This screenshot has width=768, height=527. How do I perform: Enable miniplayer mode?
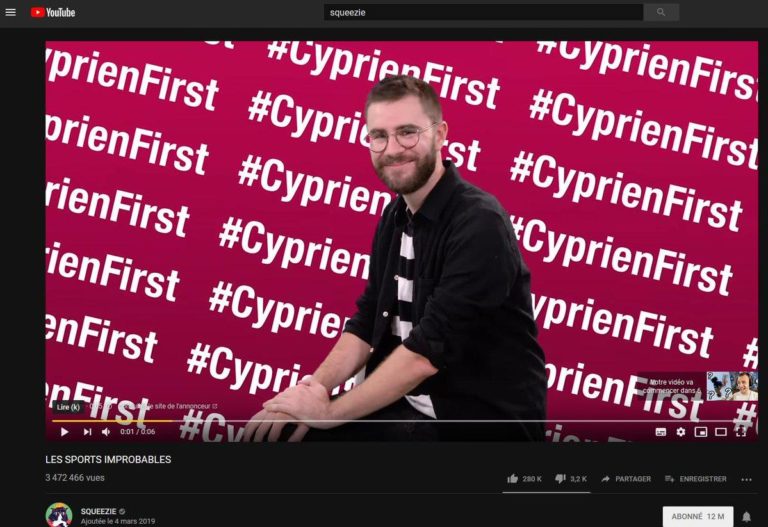701,432
